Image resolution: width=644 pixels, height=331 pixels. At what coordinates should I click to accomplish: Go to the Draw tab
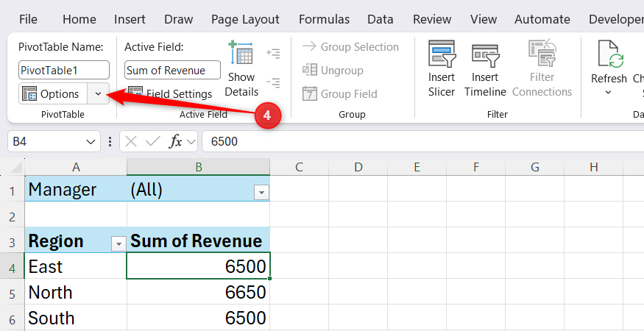[179, 19]
